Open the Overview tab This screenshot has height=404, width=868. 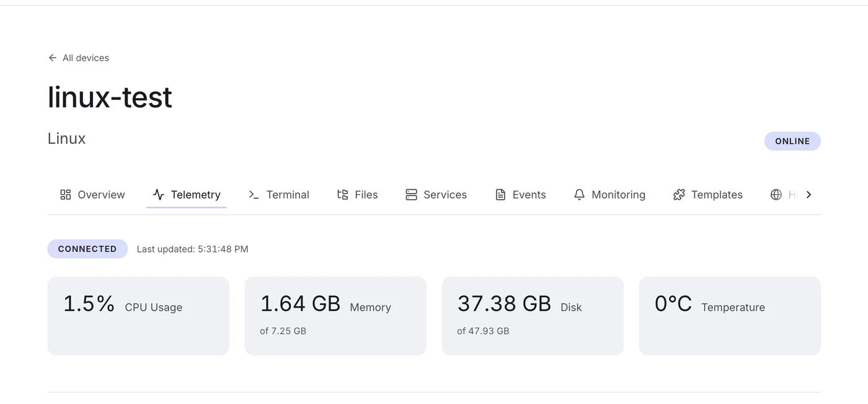(92, 195)
